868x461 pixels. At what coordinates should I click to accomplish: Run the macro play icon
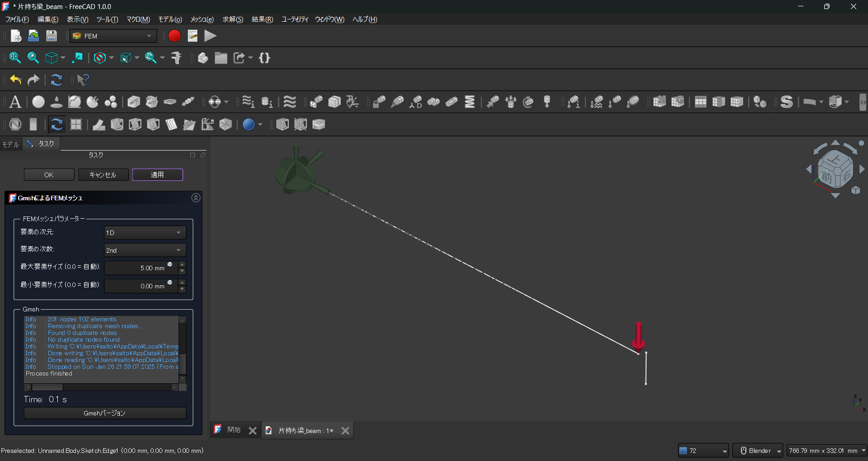[x=210, y=36]
